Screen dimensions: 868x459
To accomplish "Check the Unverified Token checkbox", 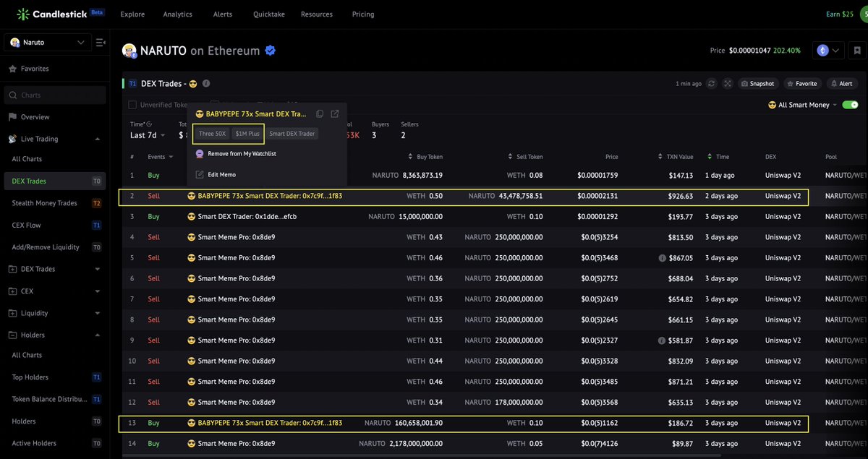I will (132, 105).
